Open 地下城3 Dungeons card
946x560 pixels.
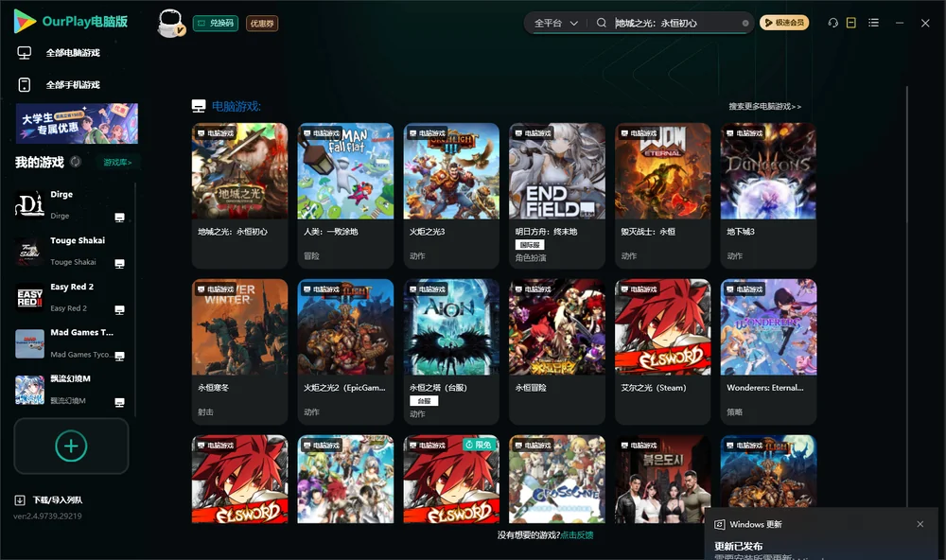[x=768, y=195]
